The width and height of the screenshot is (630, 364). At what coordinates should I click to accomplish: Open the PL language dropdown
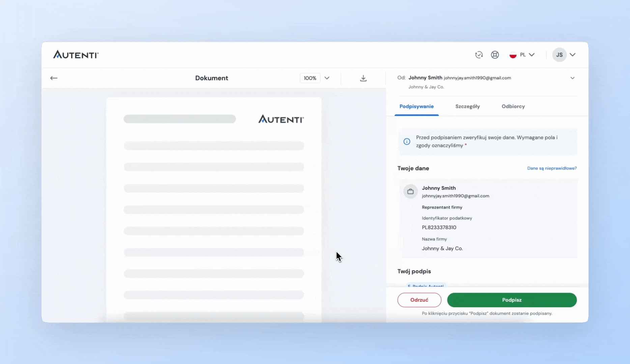(x=522, y=55)
